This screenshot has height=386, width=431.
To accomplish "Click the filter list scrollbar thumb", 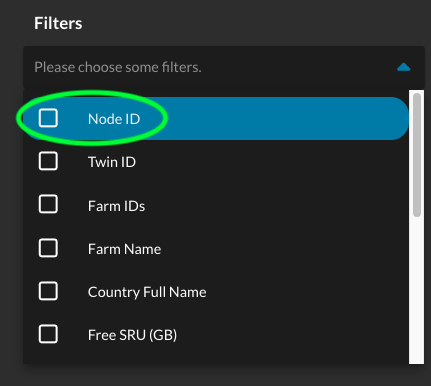I will pos(417,155).
